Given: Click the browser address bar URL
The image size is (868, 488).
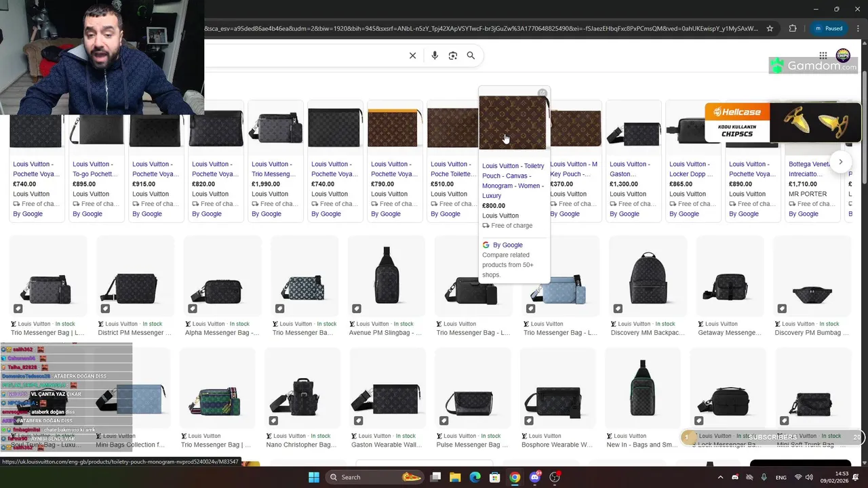Looking at the screenshot, I should (x=481, y=28).
